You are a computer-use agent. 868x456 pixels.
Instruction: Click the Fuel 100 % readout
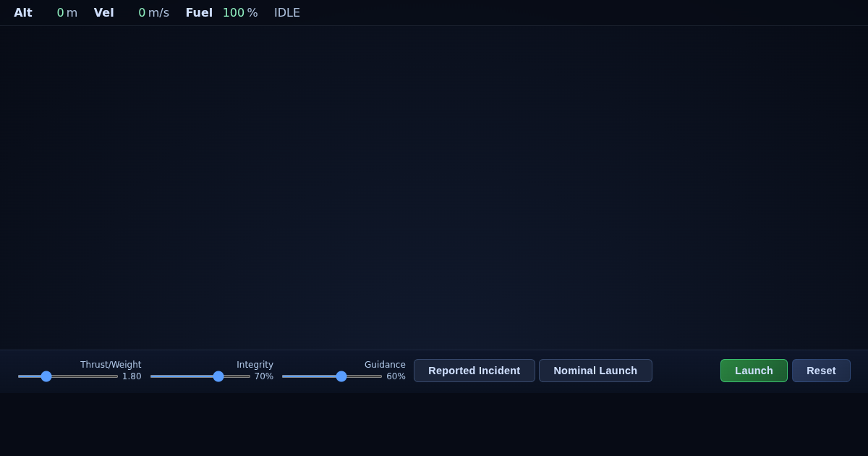coord(221,13)
